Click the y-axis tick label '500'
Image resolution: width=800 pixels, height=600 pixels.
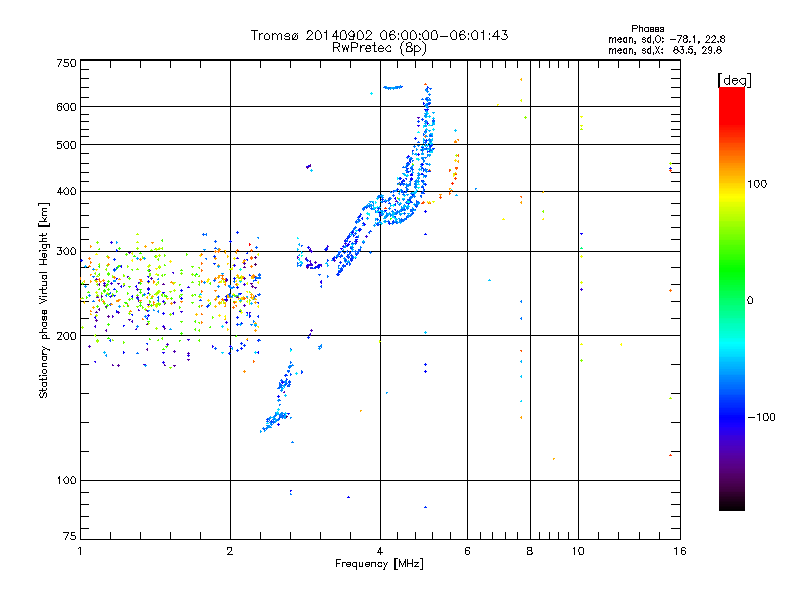pos(67,145)
